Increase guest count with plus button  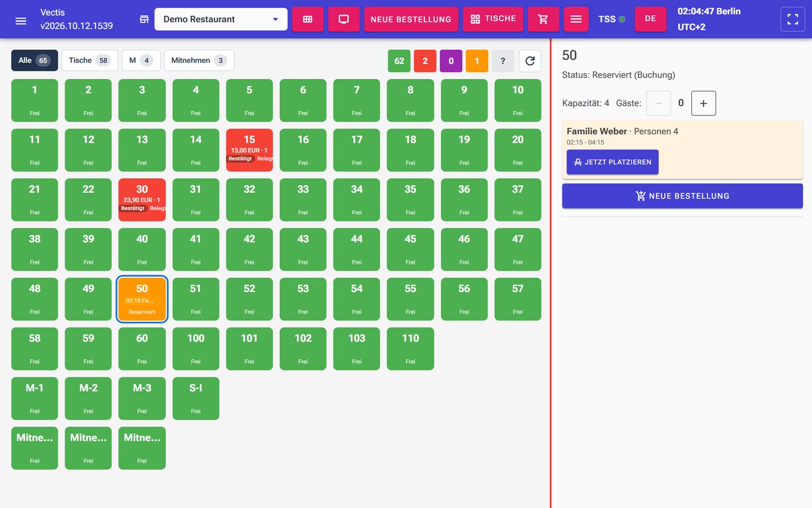pos(703,103)
